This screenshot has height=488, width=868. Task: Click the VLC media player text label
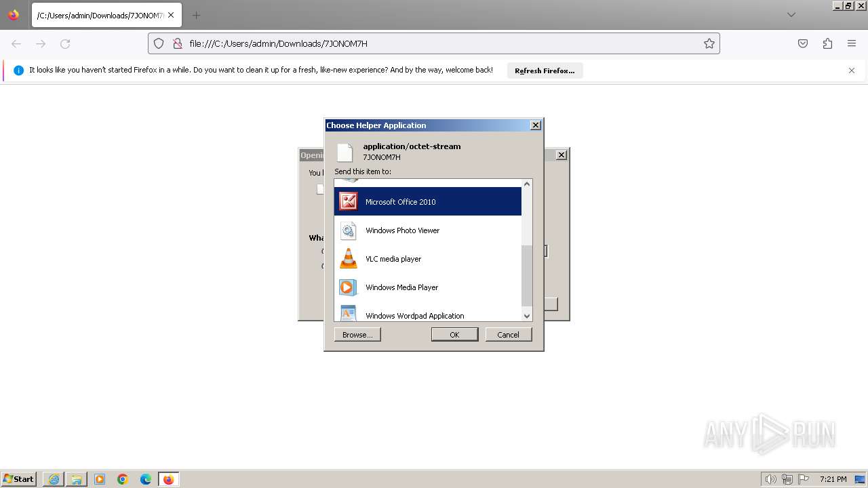tap(393, 259)
